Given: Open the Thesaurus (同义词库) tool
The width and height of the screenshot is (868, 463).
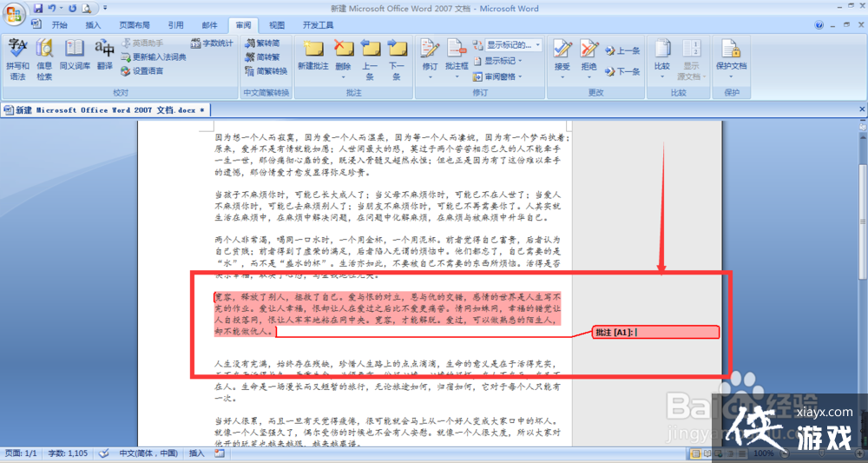Looking at the screenshot, I should 75,57.
